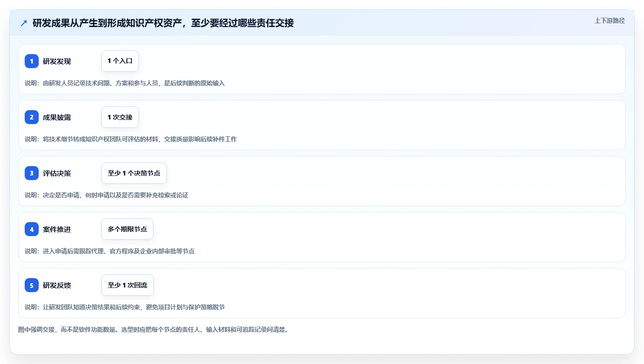
Task: Click the step 5 number badge
Action: [x=32, y=285]
